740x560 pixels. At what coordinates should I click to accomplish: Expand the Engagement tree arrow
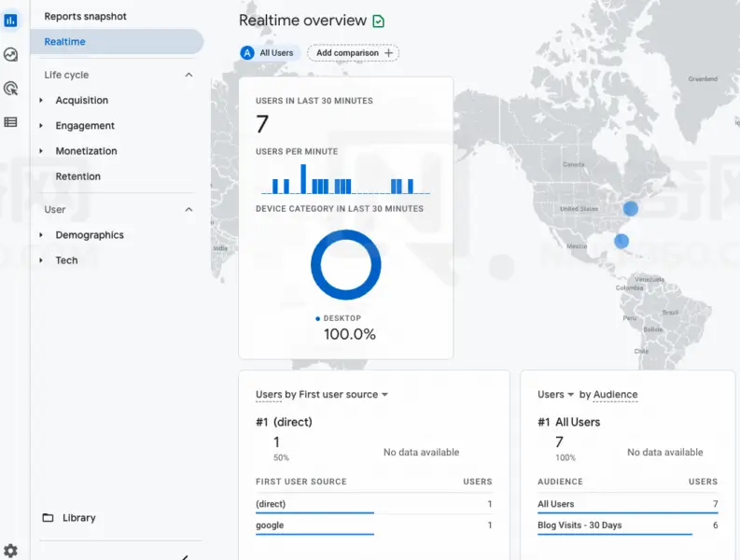(41, 126)
